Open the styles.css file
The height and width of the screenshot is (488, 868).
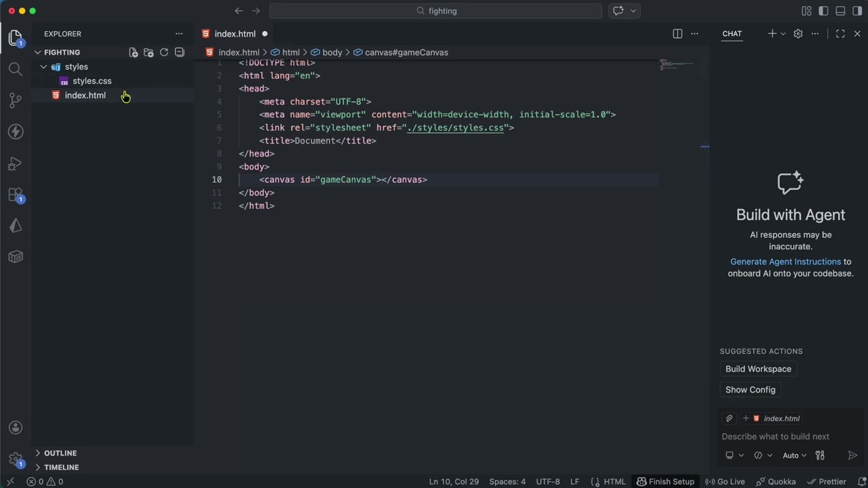pyautogui.click(x=92, y=81)
